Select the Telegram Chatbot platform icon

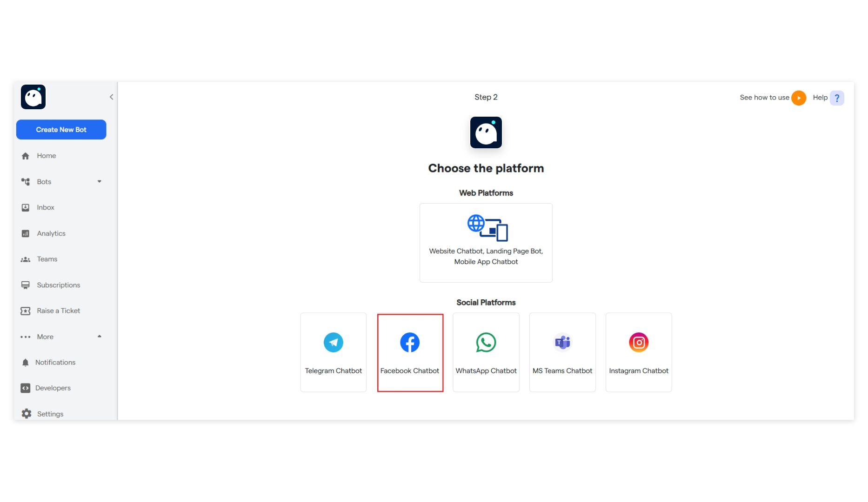point(333,343)
